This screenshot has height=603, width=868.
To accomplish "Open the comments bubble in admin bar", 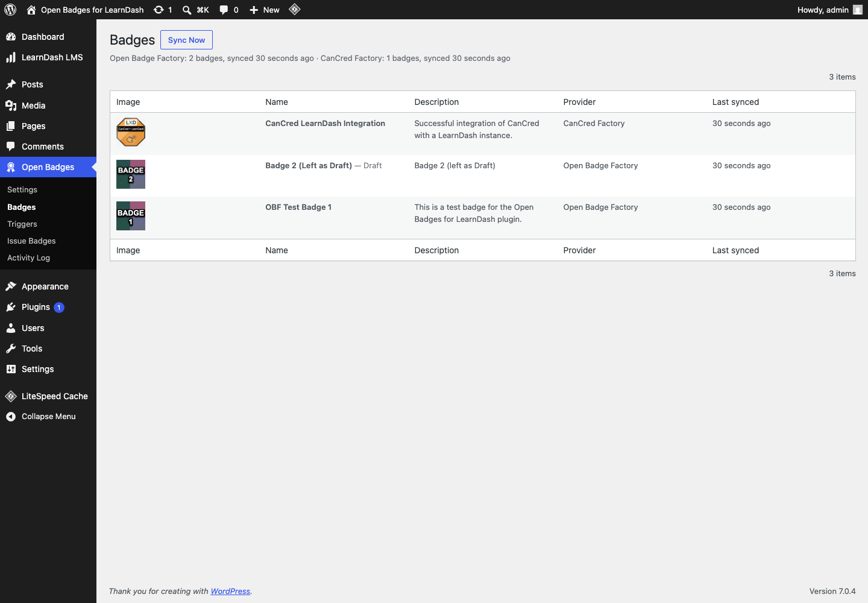I will coord(224,10).
